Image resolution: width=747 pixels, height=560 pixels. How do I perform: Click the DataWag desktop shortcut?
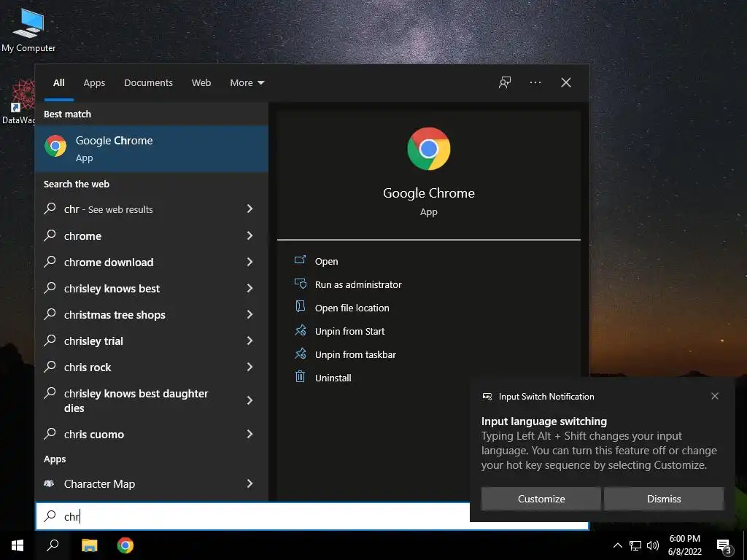click(x=18, y=102)
